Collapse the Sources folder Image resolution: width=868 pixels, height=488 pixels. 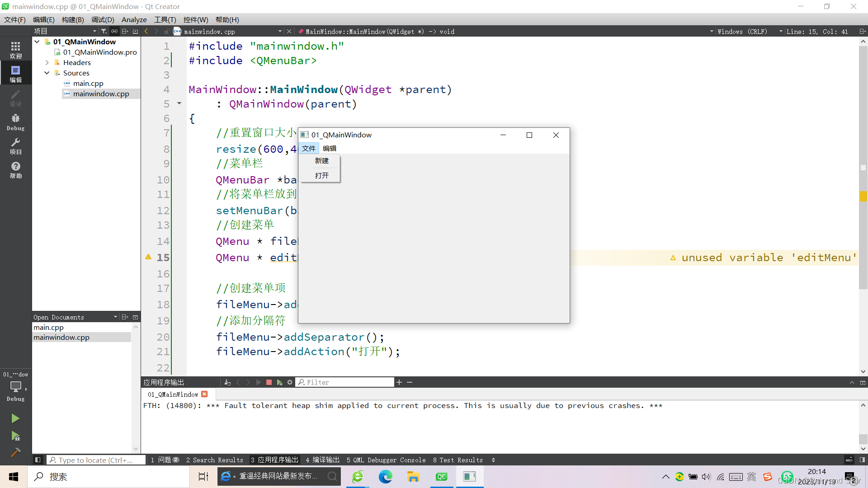pos(47,73)
